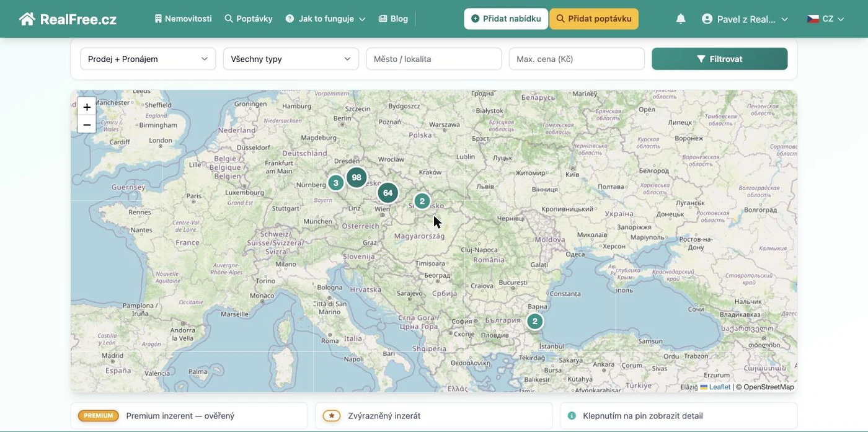Focus the Max. cena (Kč) field
The image size is (868, 432).
tap(577, 59)
